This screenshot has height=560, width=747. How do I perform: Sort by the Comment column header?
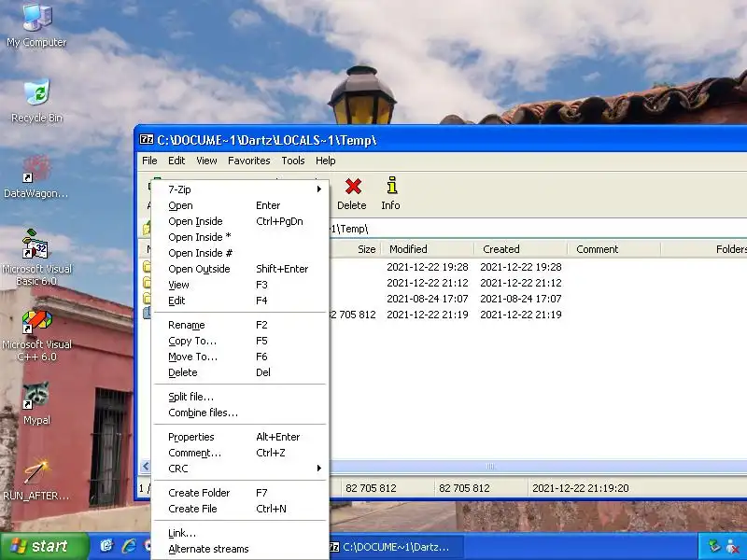point(614,249)
